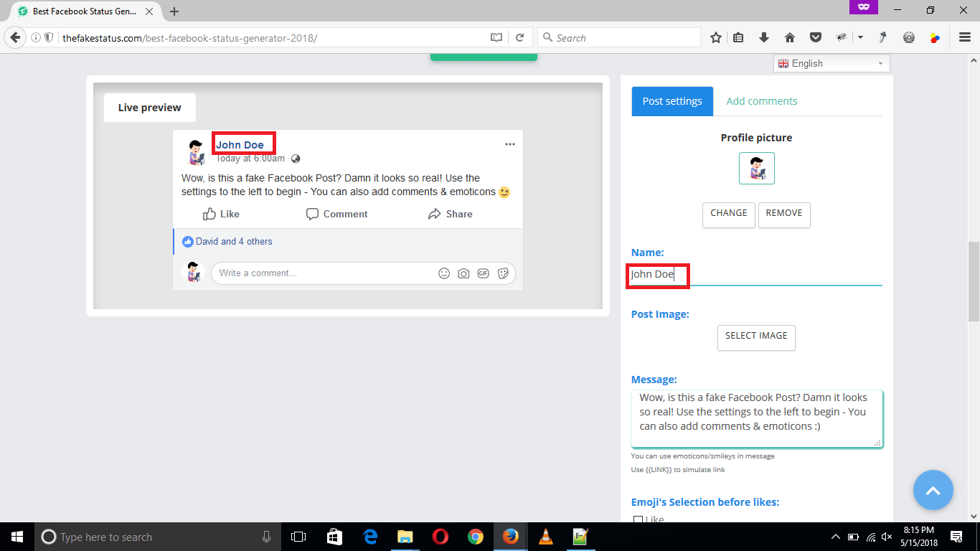Click the blue Like reaction badge near David

(x=187, y=241)
